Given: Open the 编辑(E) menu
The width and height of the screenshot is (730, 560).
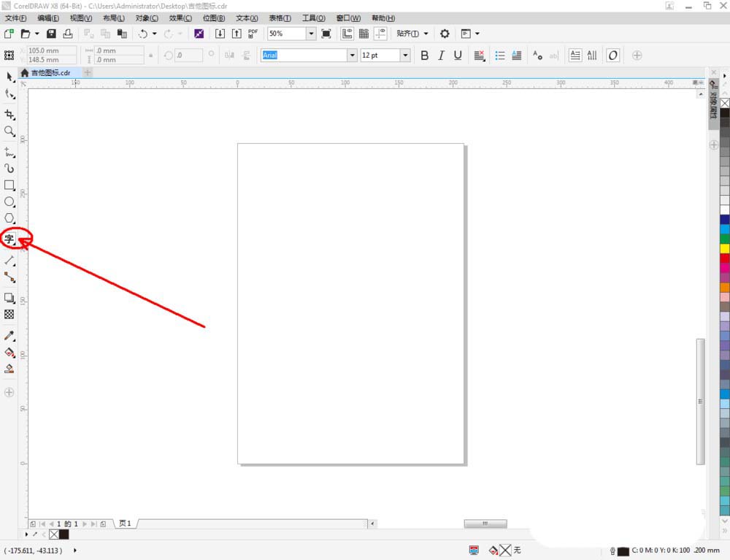Looking at the screenshot, I should (48, 18).
